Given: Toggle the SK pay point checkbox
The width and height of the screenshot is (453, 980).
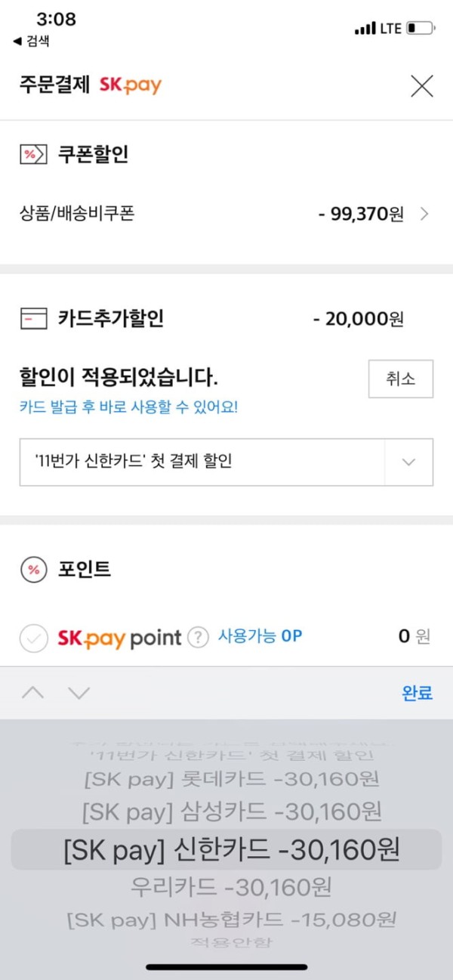Looking at the screenshot, I should click(33, 638).
